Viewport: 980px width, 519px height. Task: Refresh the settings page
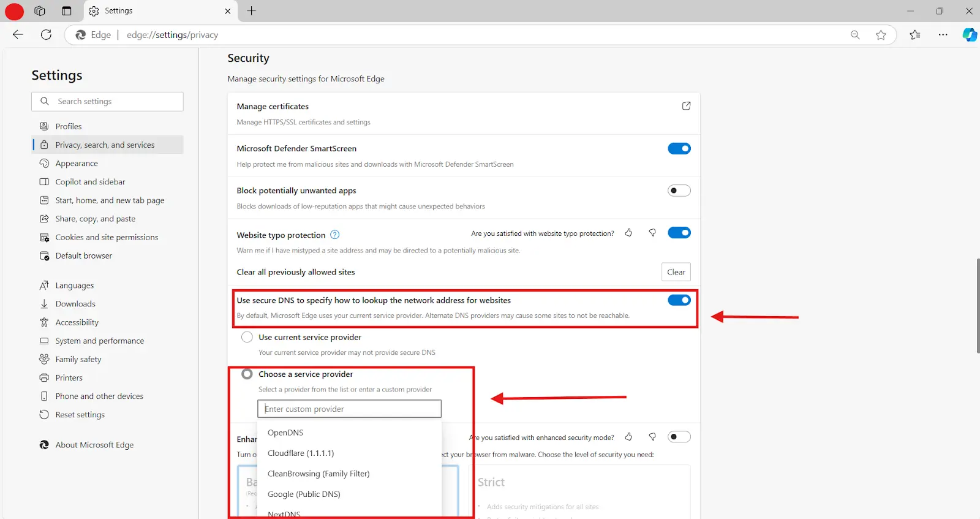click(46, 35)
